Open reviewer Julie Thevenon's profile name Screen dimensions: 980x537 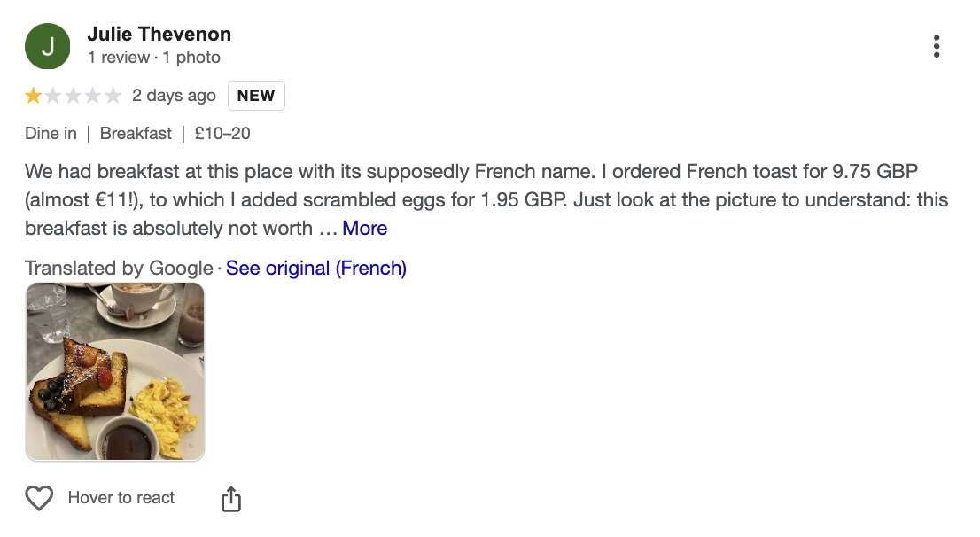tap(159, 35)
